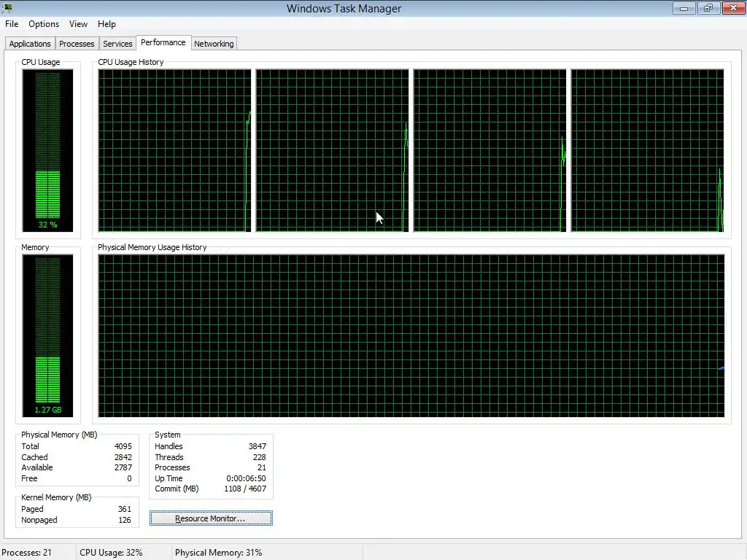Click the Physical Memory (MB) group label
This screenshot has width=747, height=560.
click(x=59, y=435)
